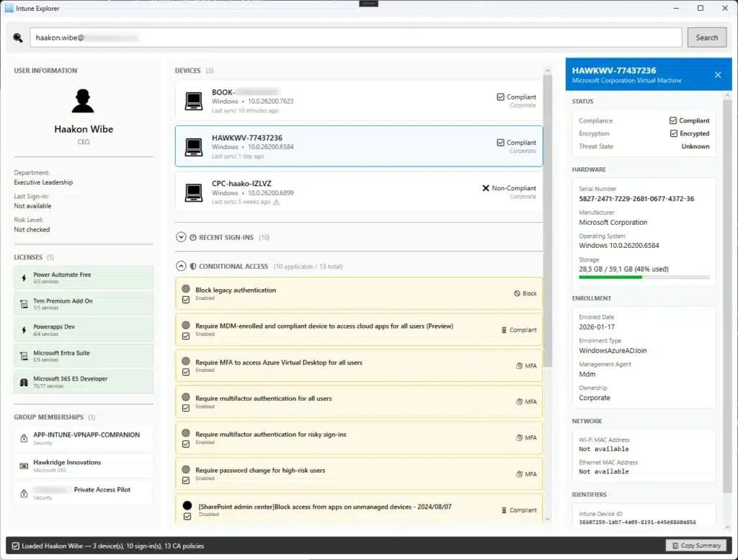Viewport: 738px width, 560px height.
Task: Toggle checkbox for Require password change policy
Action: [186, 479]
